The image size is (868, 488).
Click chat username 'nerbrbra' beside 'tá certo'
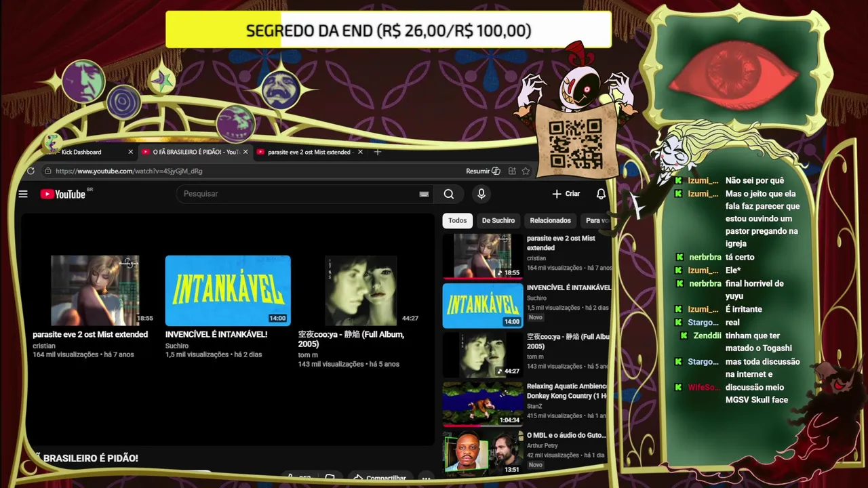pos(705,257)
